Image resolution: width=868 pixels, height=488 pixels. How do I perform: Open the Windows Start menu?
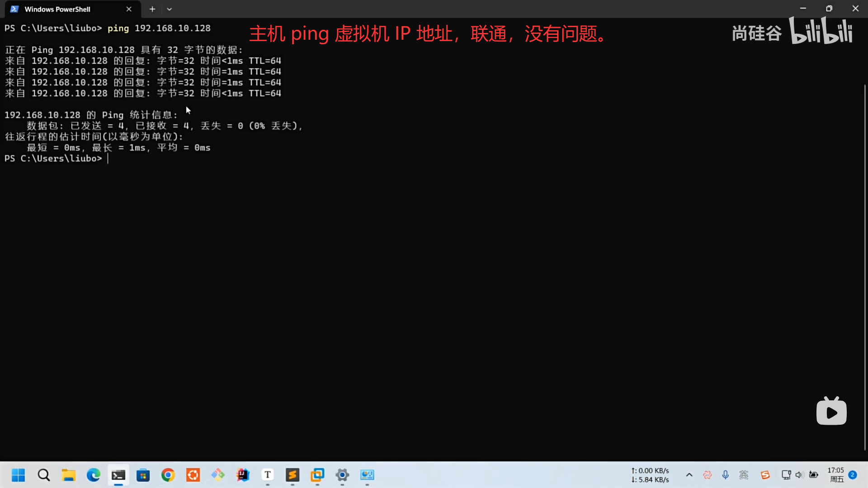[x=19, y=475]
